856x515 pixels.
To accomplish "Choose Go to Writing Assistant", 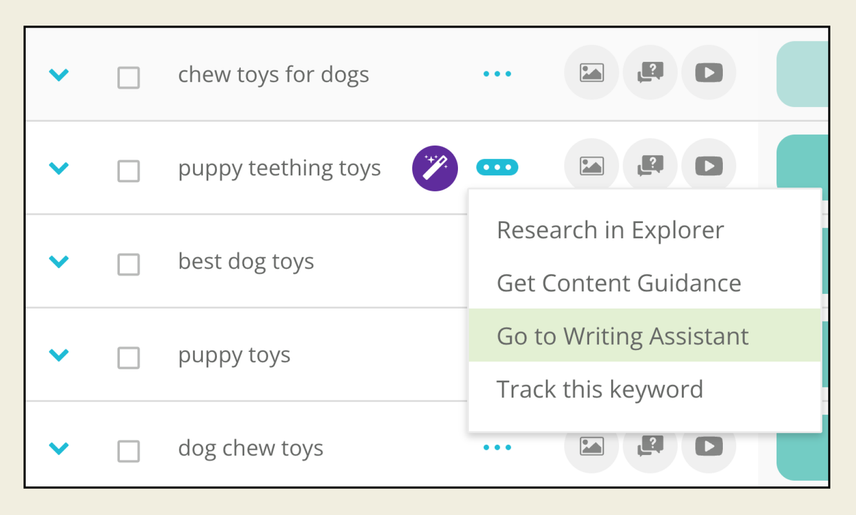I will (x=622, y=336).
